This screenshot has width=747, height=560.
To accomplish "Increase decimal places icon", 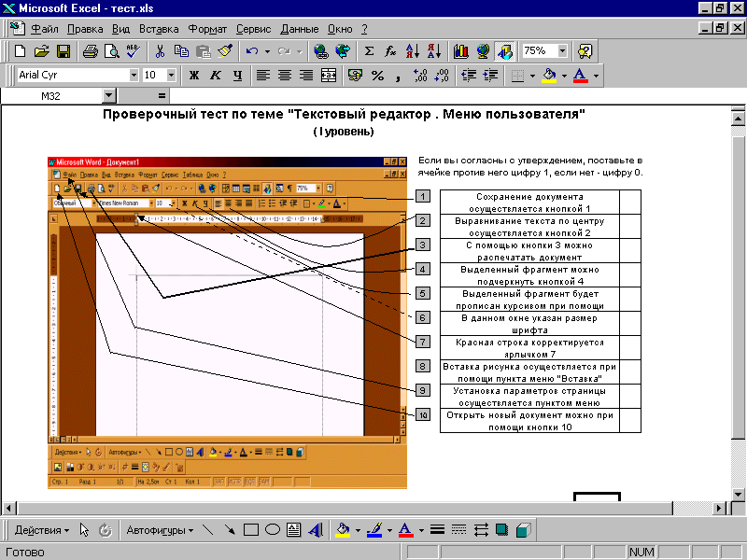I will [x=420, y=76].
